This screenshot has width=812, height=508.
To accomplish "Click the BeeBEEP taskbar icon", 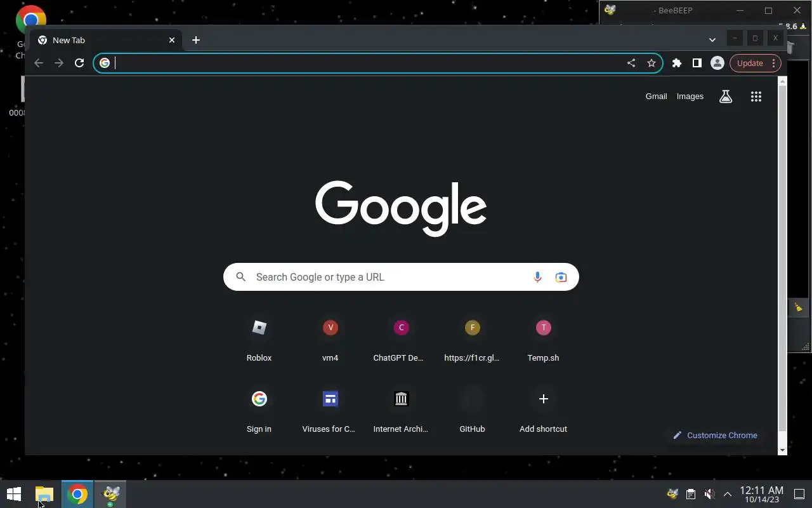I will 111,494.
